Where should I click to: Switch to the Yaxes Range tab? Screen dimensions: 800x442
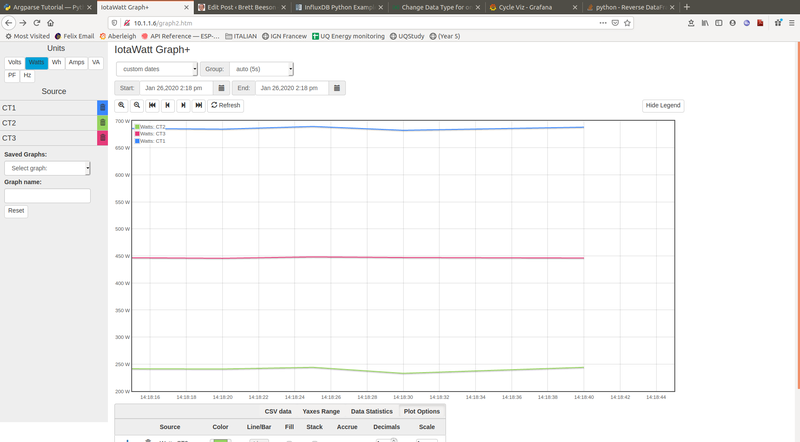(321, 411)
